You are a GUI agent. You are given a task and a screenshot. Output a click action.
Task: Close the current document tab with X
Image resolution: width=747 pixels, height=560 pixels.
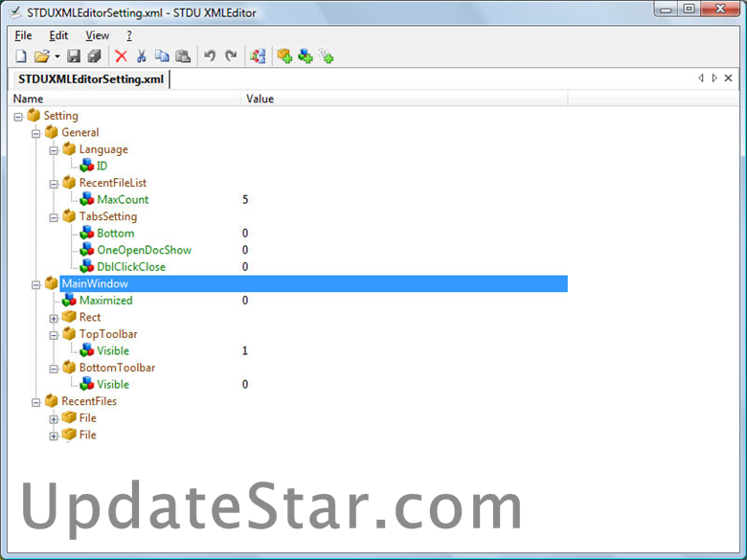coord(729,78)
